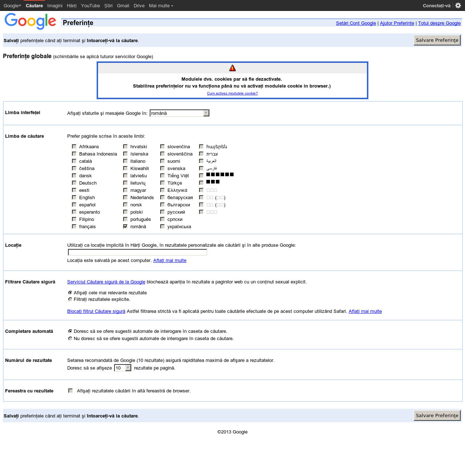Select the Căutare top bar item
This screenshot has height=476, width=465.
coord(34,5)
